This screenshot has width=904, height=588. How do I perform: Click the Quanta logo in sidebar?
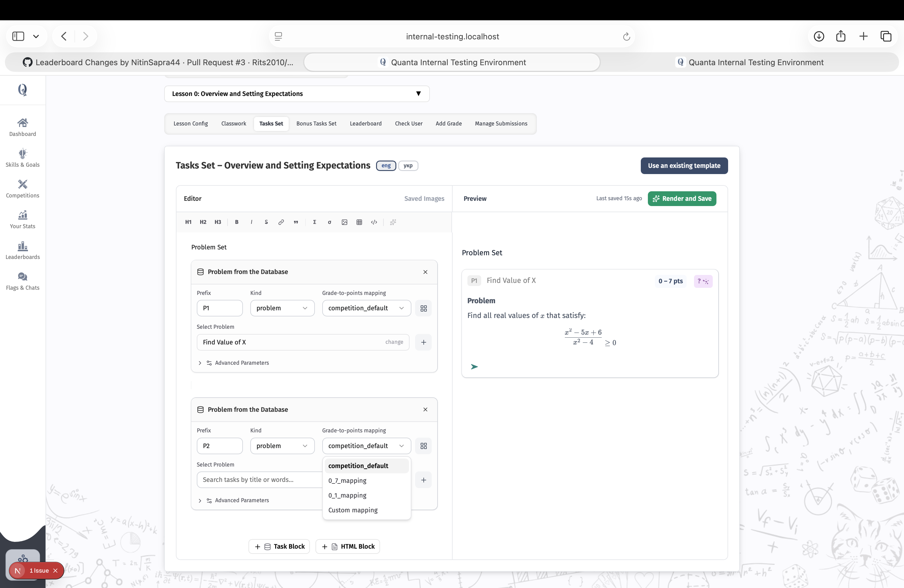click(x=22, y=90)
